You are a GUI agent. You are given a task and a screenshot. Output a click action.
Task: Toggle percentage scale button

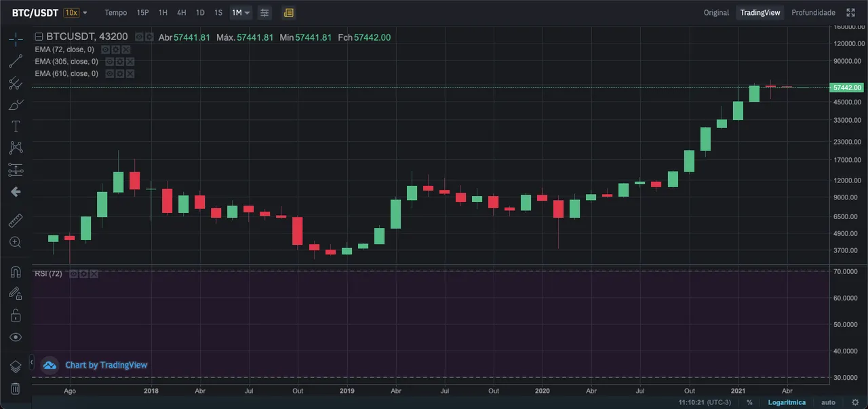(749, 402)
